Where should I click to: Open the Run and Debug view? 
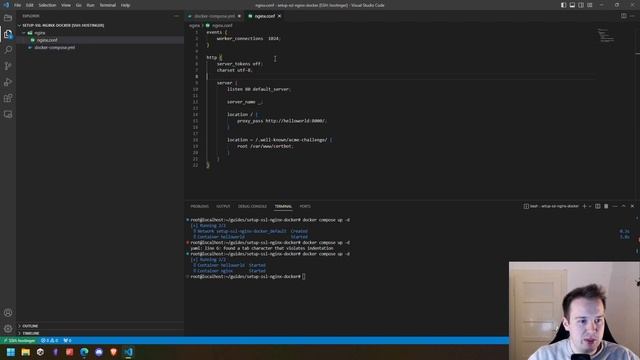click(8, 82)
